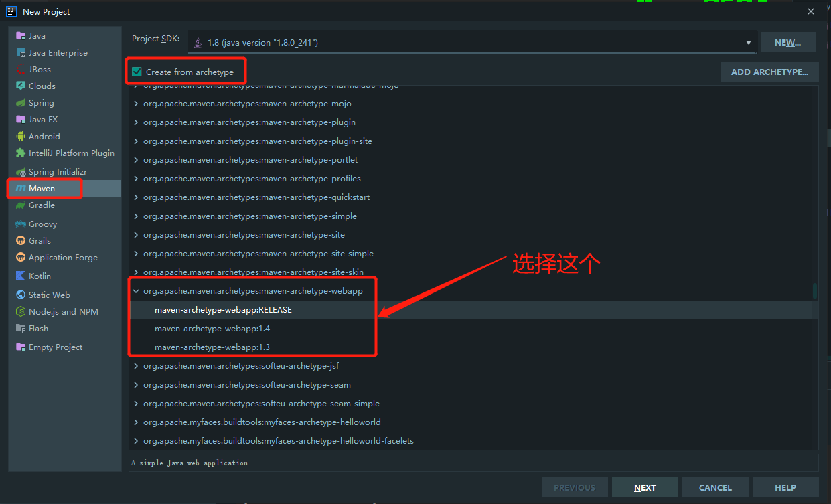Image resolution: width=831 pixels, height=504 pixels.
Task: Select maven-archetype-webapp:1.3
Action: (212, 347)
